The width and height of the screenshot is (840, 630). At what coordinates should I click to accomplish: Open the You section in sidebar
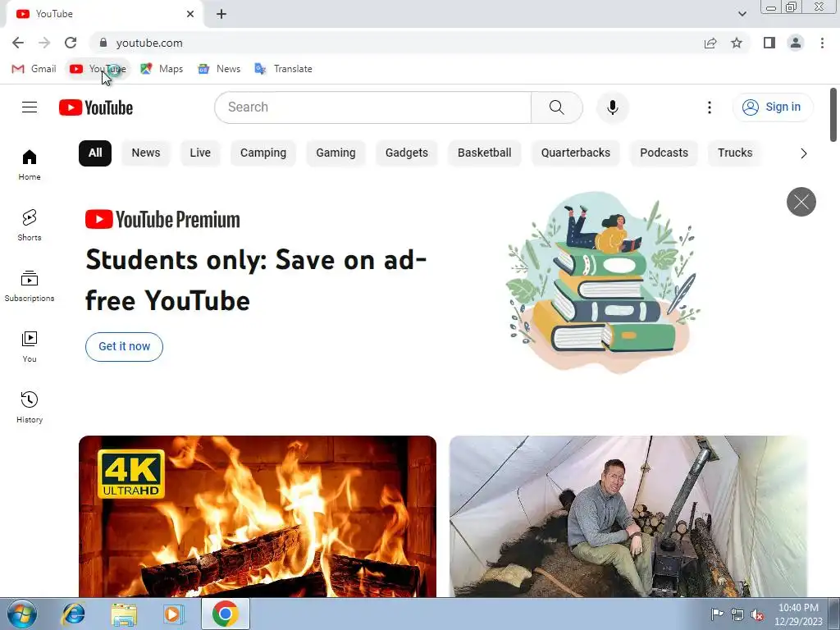pos(30,347)
